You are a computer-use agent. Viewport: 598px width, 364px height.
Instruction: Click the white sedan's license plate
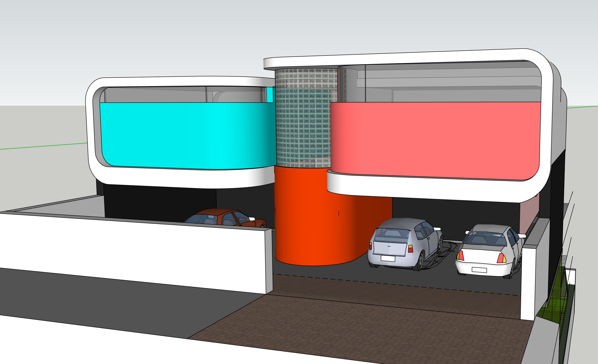click(x=479, y=270)
